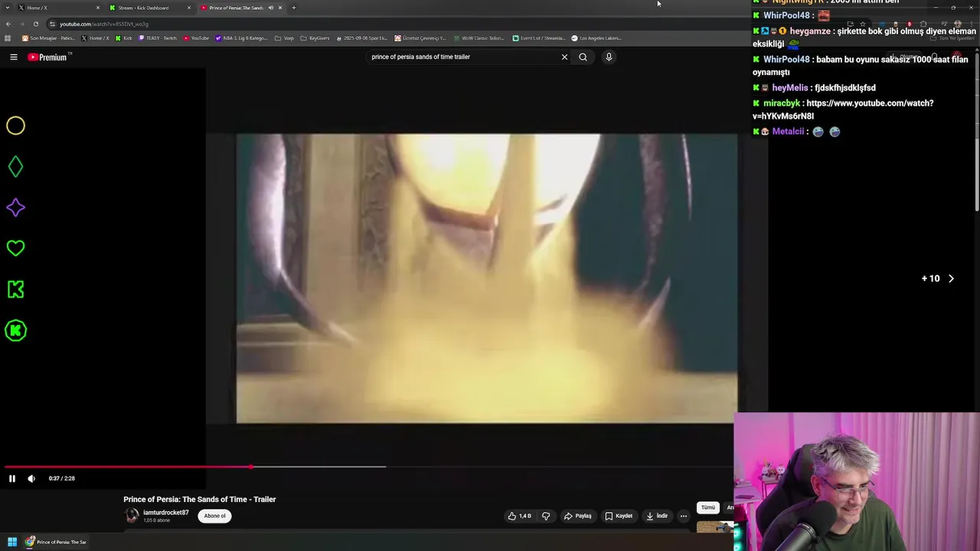Run search with the magnifier button
980x551 pixels.
click(x=583, y=57)
